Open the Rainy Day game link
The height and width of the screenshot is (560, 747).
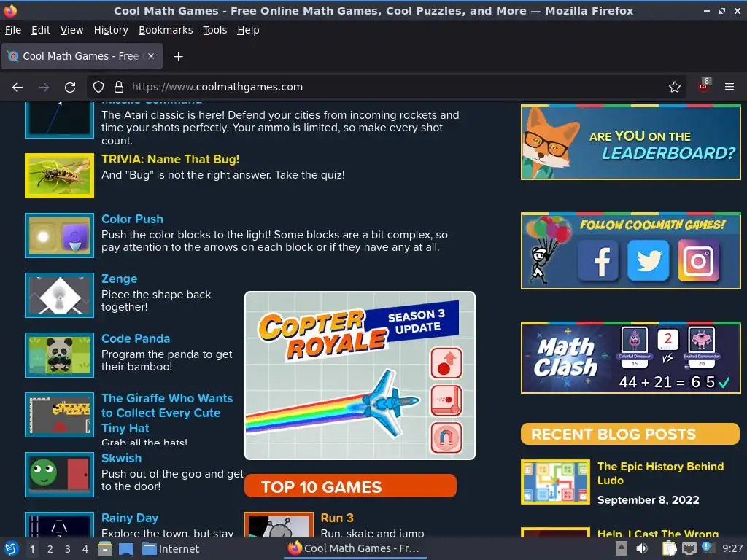130,518
